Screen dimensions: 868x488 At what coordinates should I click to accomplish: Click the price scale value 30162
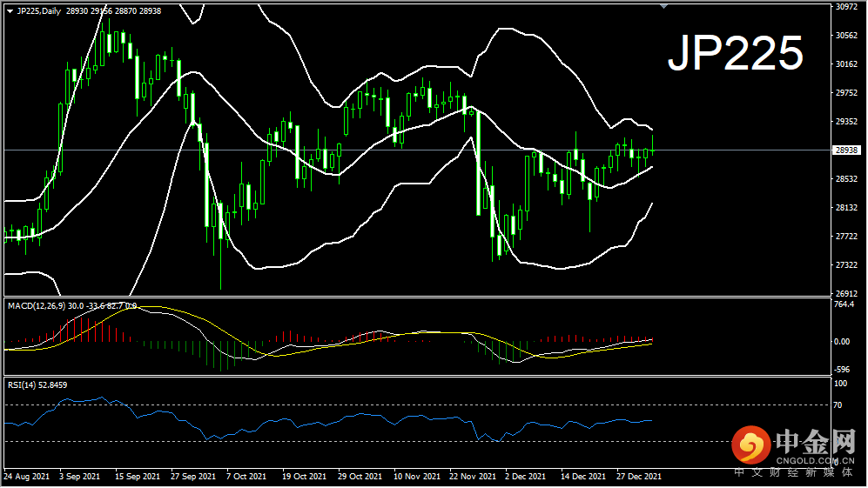click(x=846, y=64)
